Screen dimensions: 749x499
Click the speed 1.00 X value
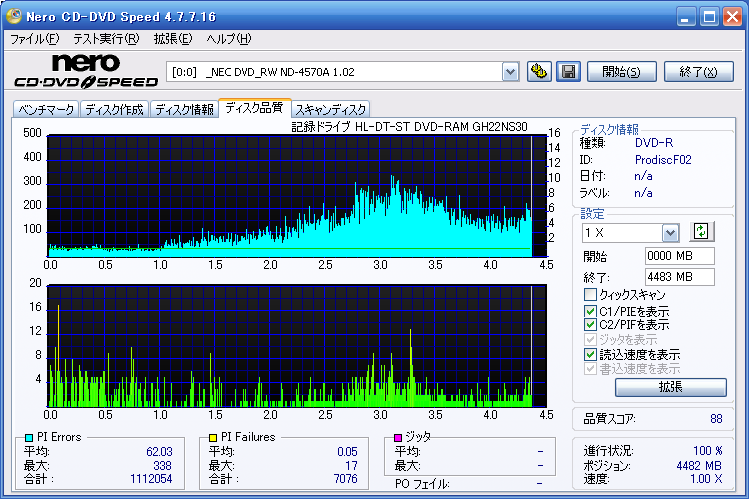click(706, 479)
